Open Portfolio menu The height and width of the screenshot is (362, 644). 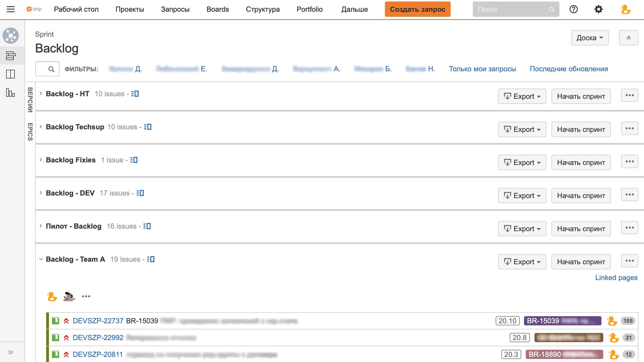pos(310,9)
